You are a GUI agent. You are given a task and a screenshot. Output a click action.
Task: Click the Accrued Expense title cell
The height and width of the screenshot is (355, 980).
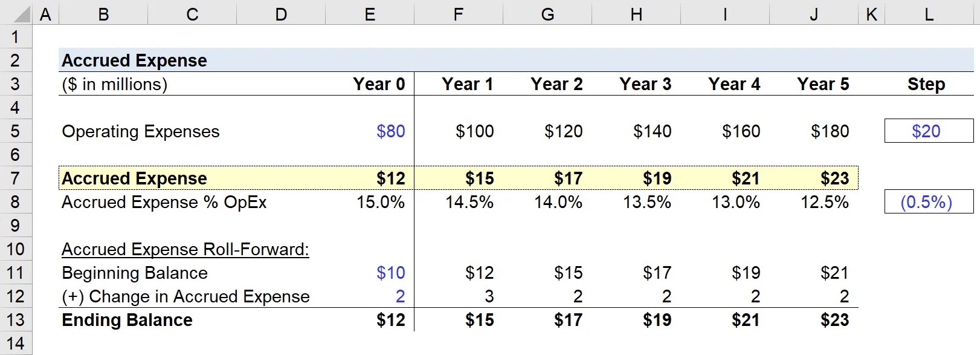(x=134, y=60)
